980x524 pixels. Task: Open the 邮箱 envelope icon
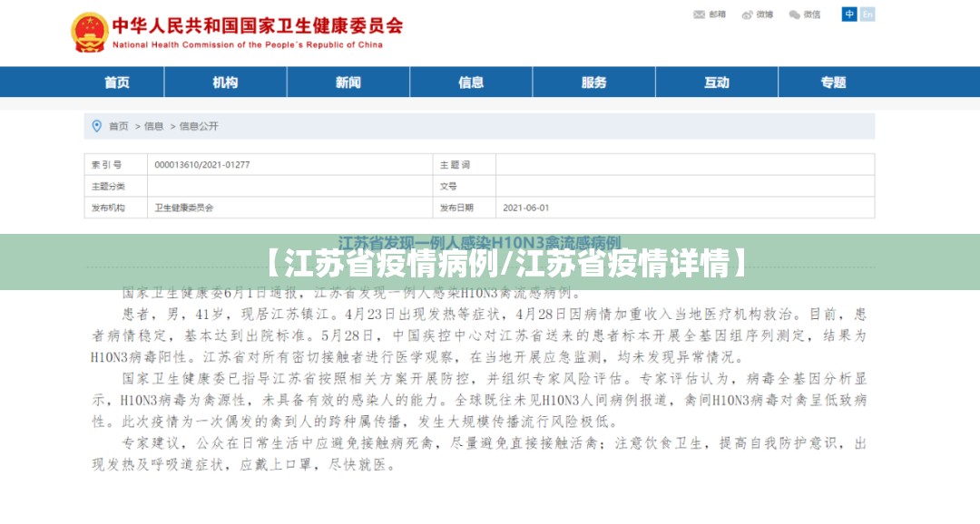pyautogui.click(x=700, y=15)
